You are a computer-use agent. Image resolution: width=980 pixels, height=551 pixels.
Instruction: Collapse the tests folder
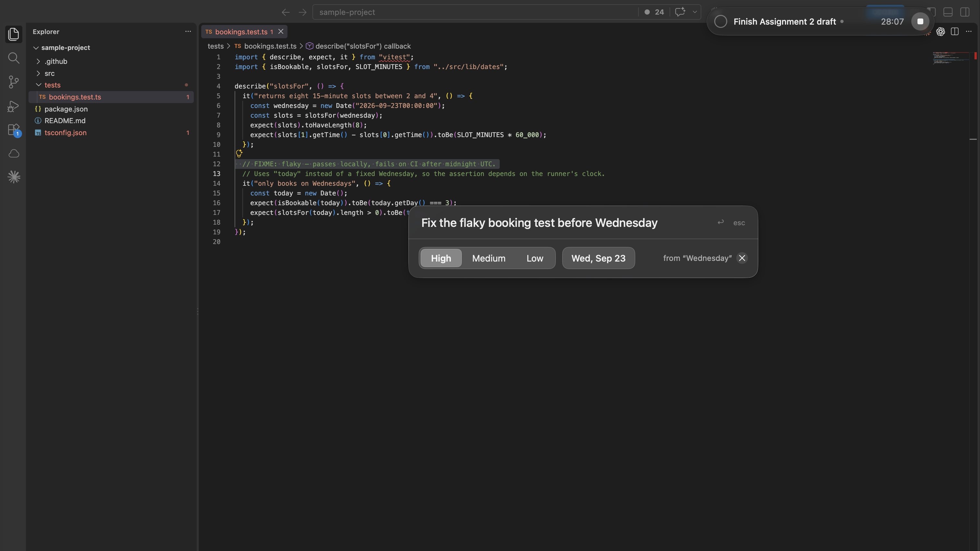pyautogui.click(x=38, y=85)
